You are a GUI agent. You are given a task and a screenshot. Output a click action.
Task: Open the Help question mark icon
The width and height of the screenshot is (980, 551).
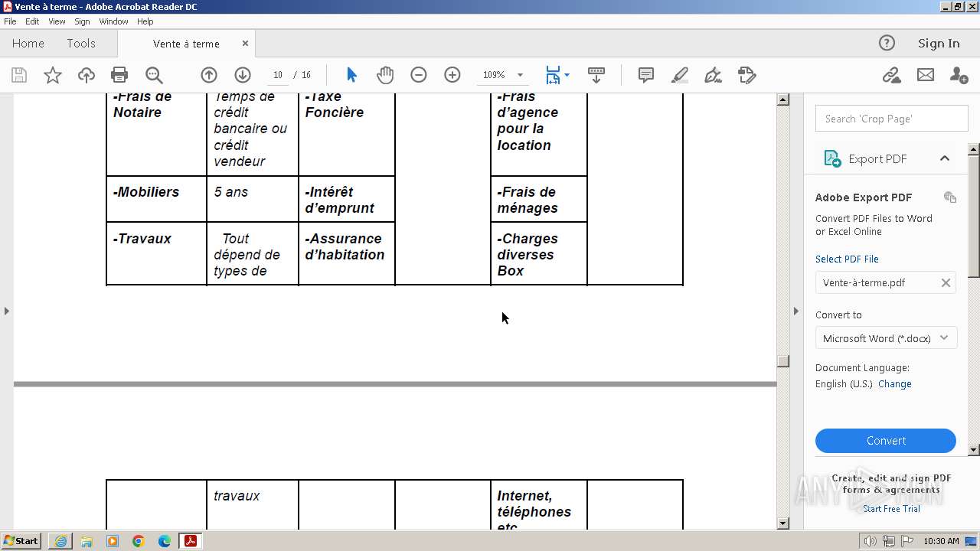click(887, 43)
